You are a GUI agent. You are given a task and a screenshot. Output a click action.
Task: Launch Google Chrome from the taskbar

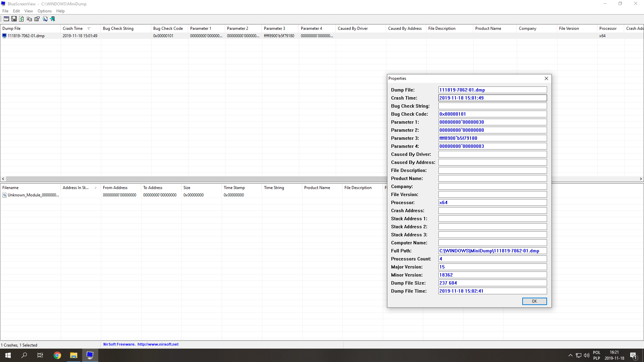click(x=57, y=355)
